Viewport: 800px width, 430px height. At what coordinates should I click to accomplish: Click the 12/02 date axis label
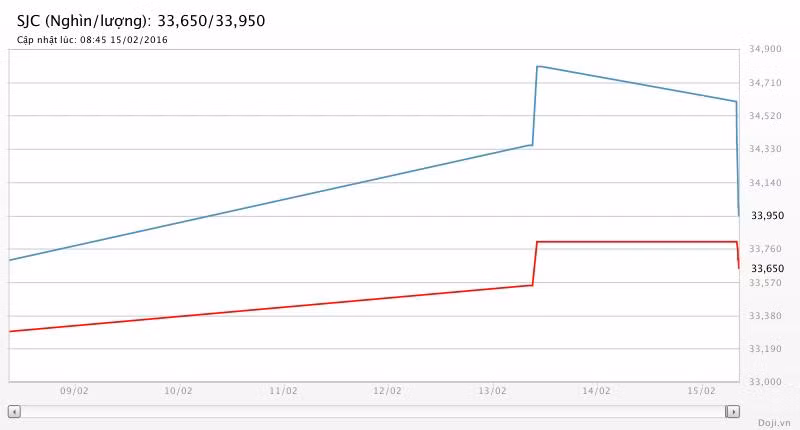point(388,391)
